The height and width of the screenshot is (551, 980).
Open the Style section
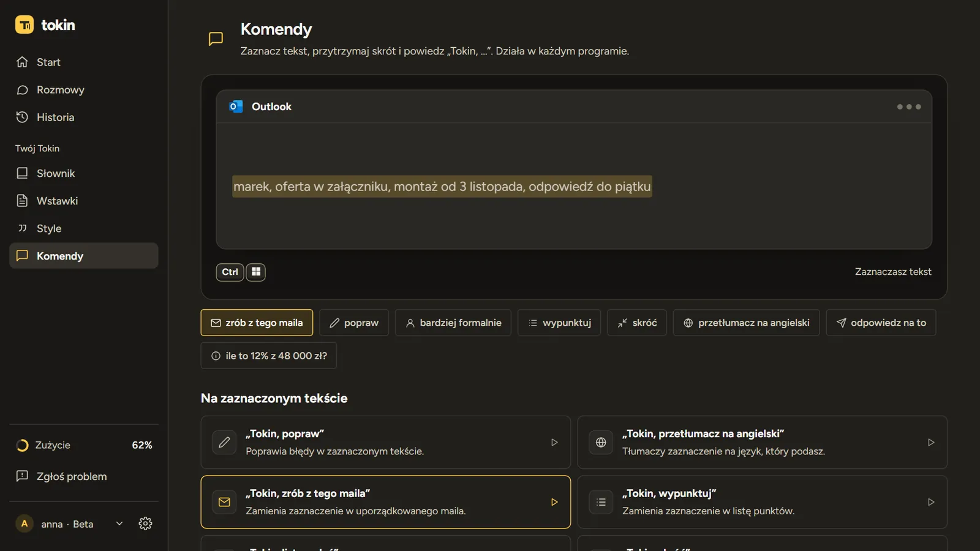tap(83, 228)
